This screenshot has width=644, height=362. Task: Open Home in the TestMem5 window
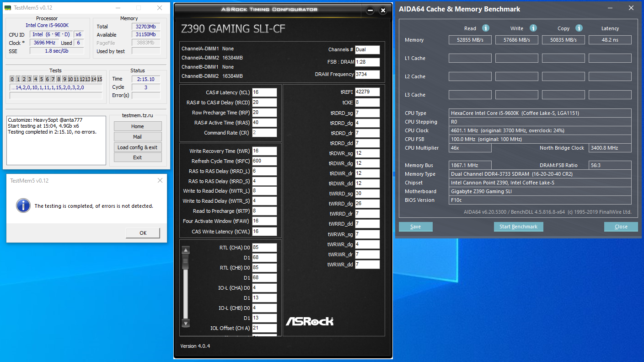pyautogui.click(x=138, y=126)
